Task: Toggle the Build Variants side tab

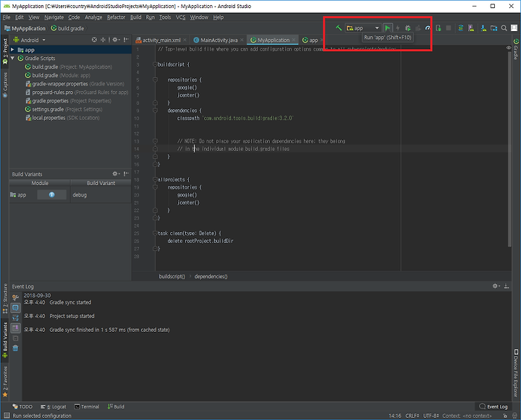Action: coord(5,340)
